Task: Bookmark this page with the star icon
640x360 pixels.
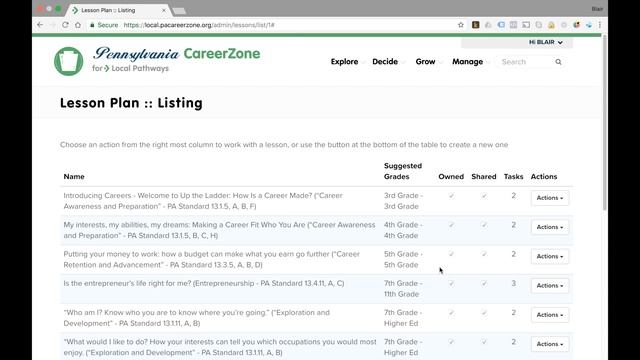Action: (x=461, y=25)
